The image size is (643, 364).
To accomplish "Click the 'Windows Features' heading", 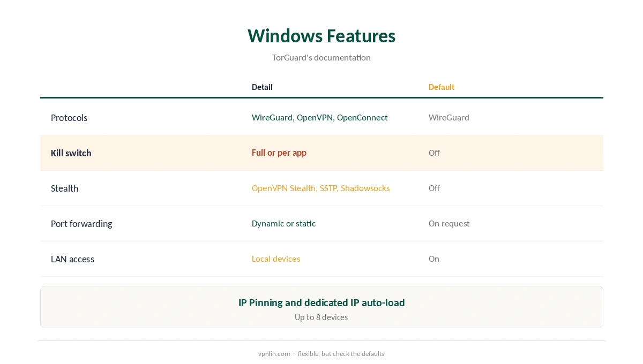I will [322, 36].
